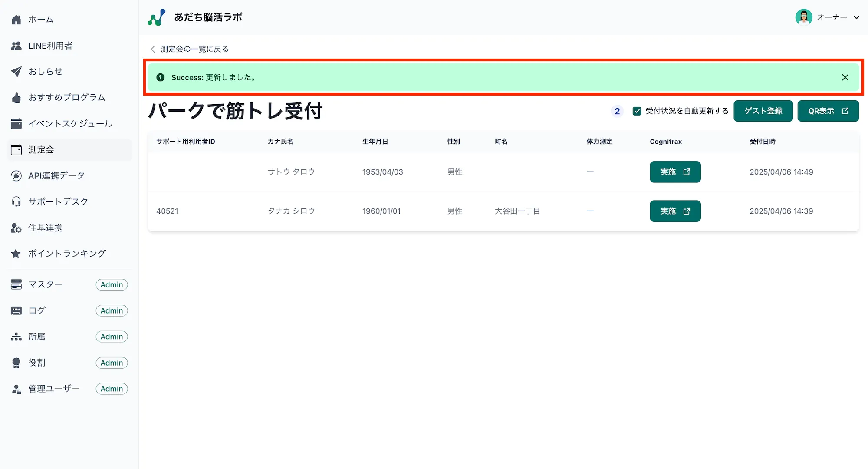
Task: Open LINE利用者 via its people icon
Action: [x=16, y=45]
